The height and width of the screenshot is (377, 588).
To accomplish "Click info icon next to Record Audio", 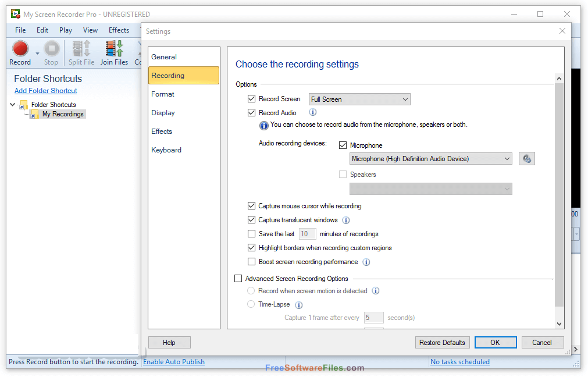I will 312,112.
